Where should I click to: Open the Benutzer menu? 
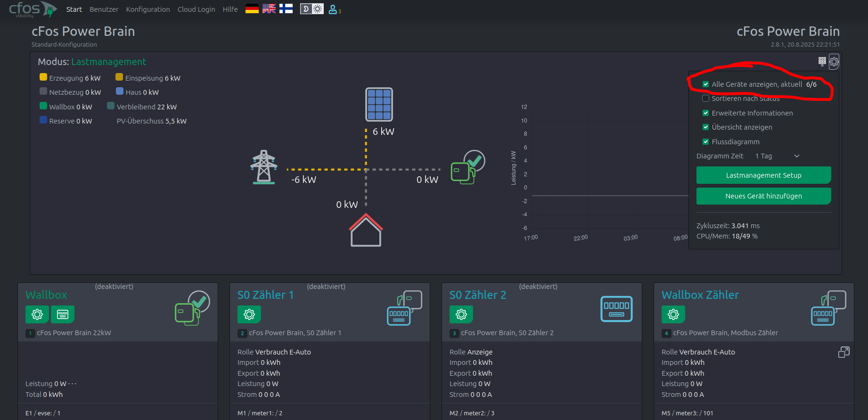(x=104, y=9)
